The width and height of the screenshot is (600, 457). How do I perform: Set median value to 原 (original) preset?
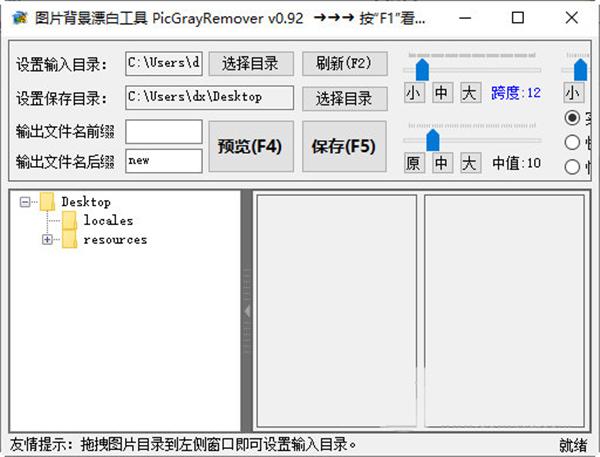click(414, 163)
